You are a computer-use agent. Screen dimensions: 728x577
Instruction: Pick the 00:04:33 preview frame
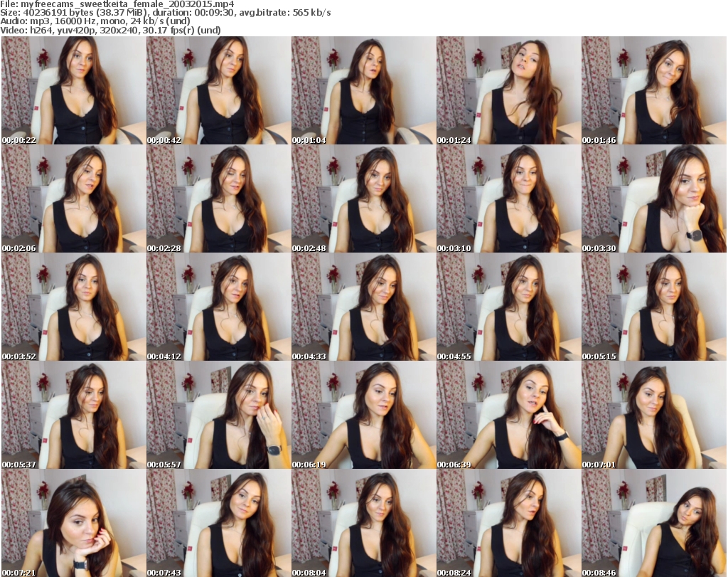tap(363, 307)
